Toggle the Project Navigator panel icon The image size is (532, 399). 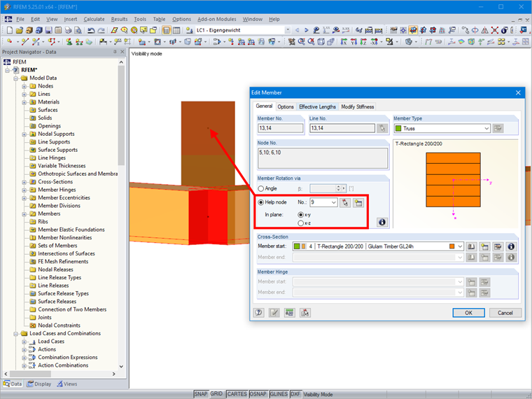tap(167, 31)
